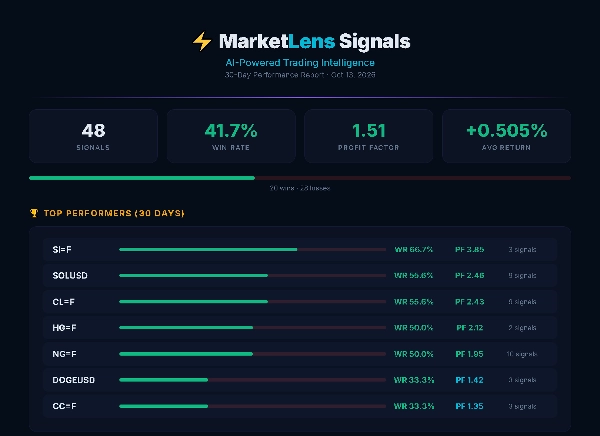The width and height of the screenshot is (600, 436).
Task: Click the AI-Powered Trading Intelligence subtitle
Action: pyautogui.click(x=300, y=62)
